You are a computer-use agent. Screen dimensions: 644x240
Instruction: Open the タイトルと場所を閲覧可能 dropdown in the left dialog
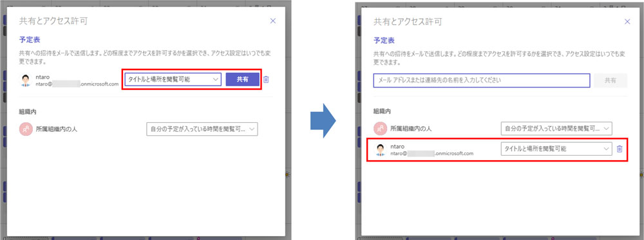173,80
